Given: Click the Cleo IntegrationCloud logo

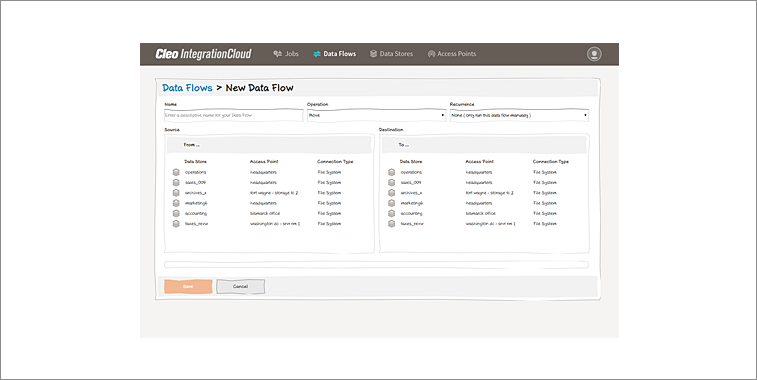Looking at the screenshot, I should [x=203, y=54].
